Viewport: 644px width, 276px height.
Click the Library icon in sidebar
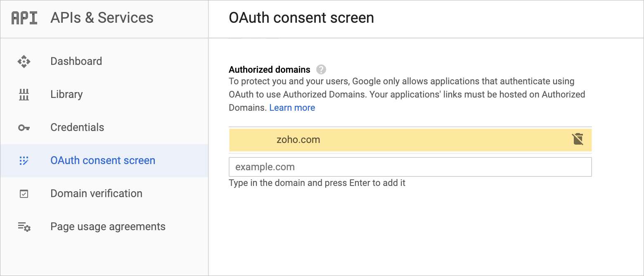click(x=24, y=95)
